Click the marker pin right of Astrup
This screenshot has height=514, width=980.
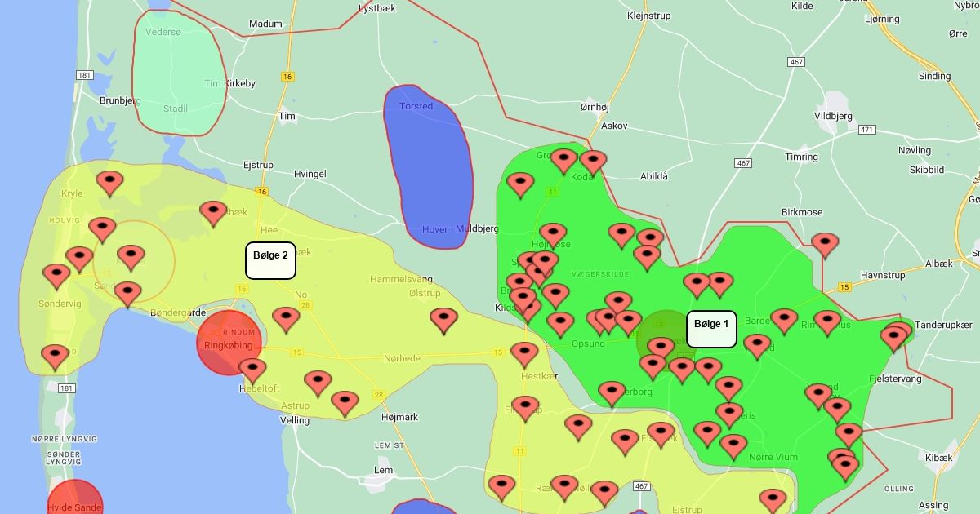point(344,401)
